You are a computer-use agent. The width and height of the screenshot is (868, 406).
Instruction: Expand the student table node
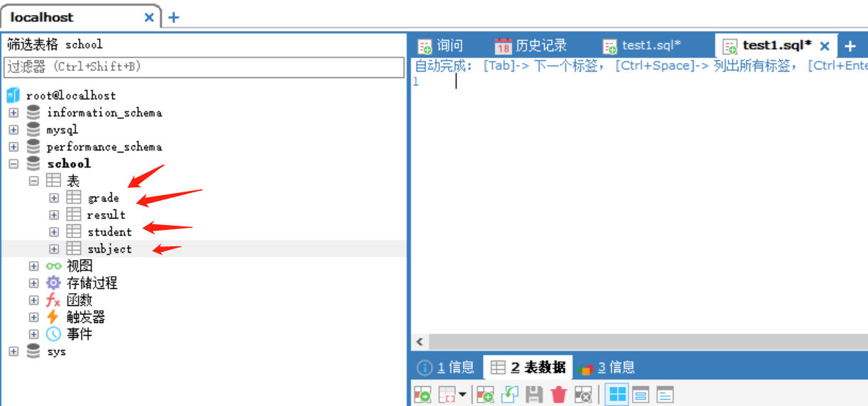coord(54,232)
